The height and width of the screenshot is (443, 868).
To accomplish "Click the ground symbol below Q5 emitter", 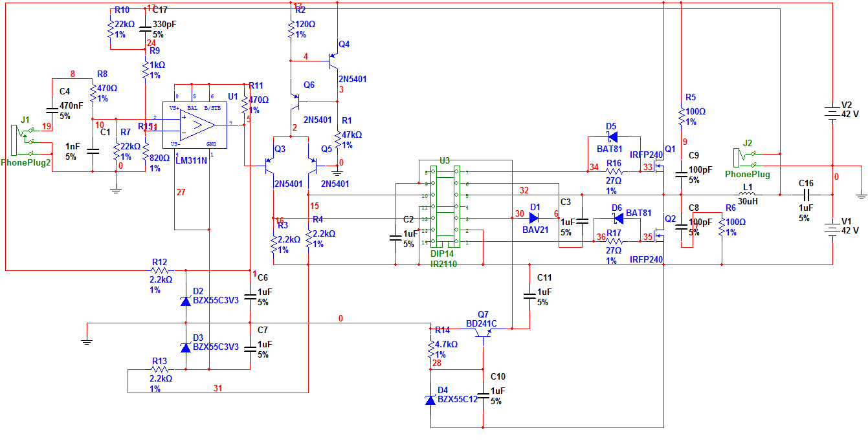I will point(337,171).
